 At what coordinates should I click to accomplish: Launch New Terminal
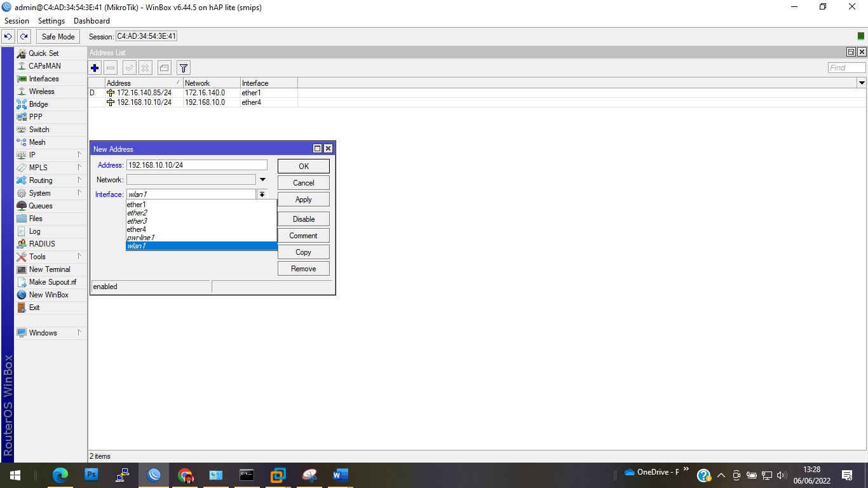(x=51, y=269)
